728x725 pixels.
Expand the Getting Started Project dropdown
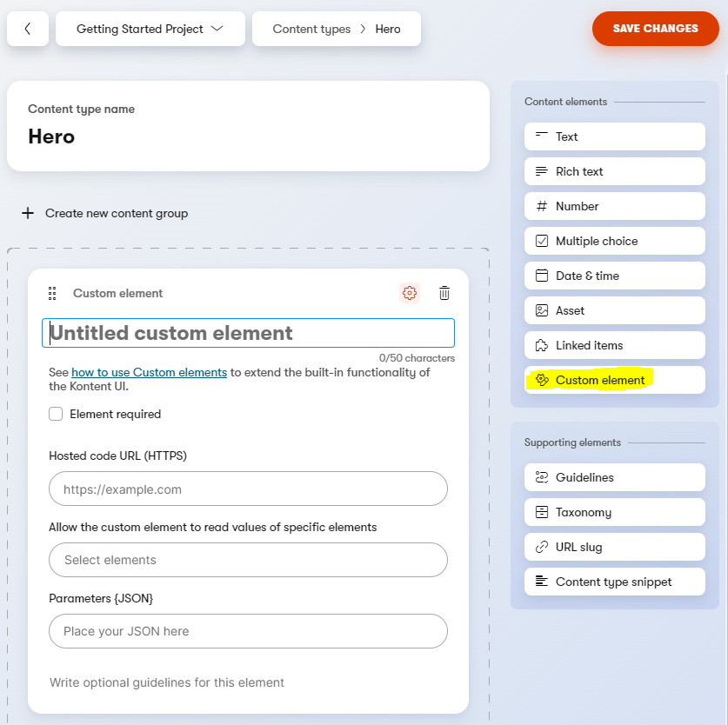click(x=150, y=29)
